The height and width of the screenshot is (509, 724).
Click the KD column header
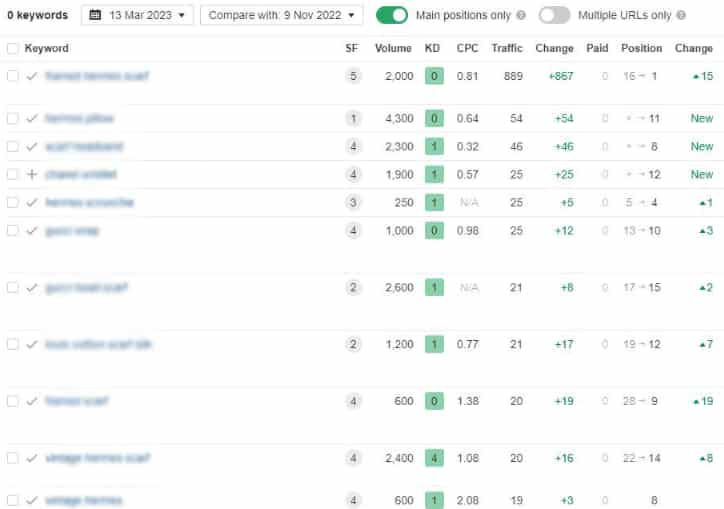click(432, 48)
